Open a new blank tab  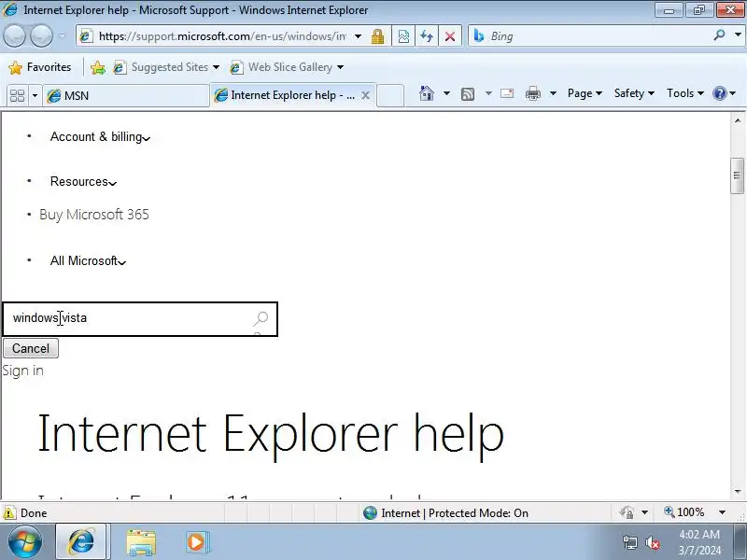coord(390,95)
